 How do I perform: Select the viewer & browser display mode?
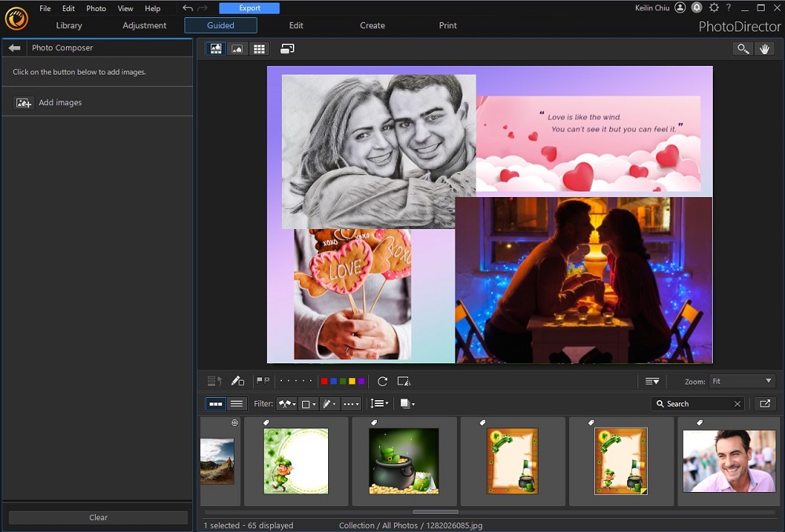(x=215, y=49)
